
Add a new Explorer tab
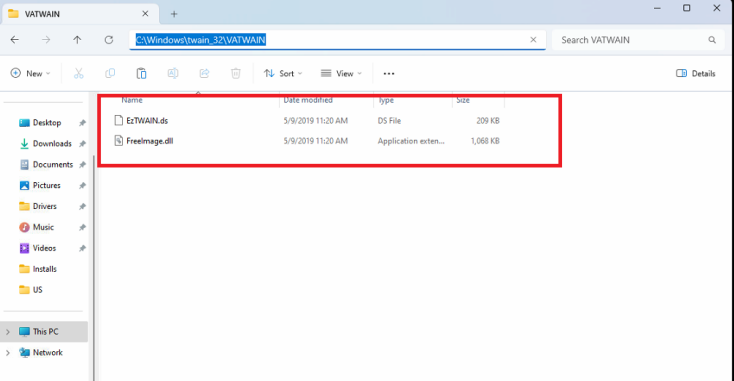point(174,14)
